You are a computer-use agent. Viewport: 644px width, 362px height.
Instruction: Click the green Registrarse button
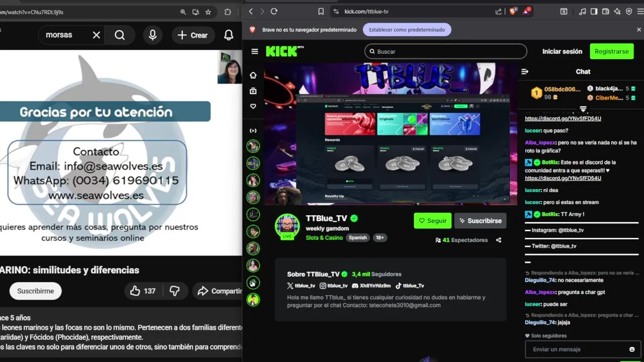[x=611, y=51]
